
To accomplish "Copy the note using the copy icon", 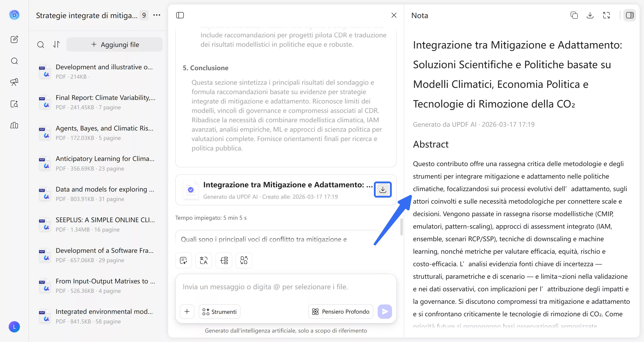I will pos(574,15).
